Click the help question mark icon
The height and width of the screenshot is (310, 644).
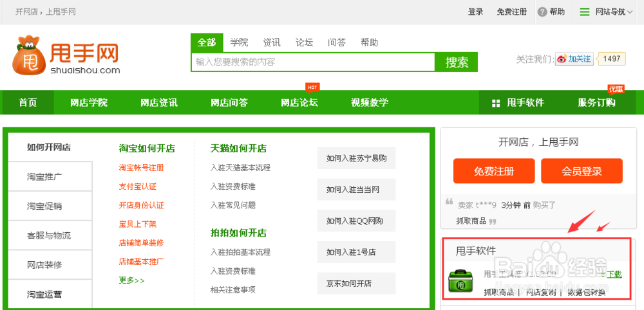point(542,12)
